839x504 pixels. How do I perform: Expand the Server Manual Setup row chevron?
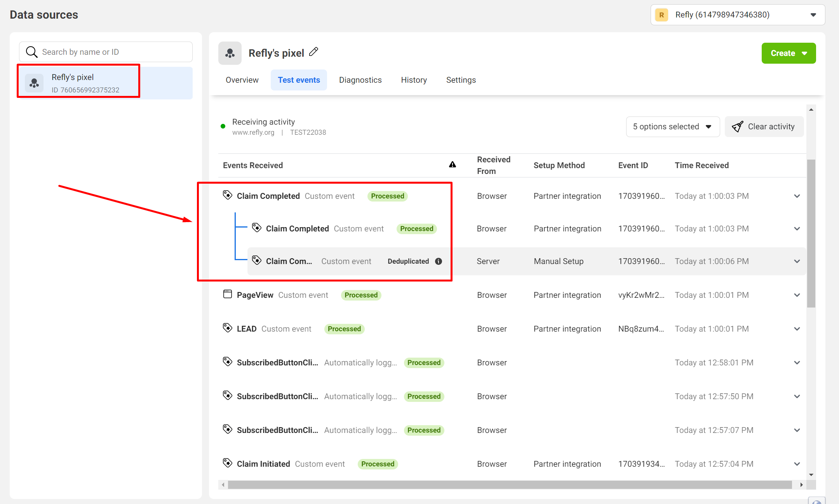point(797,261)
